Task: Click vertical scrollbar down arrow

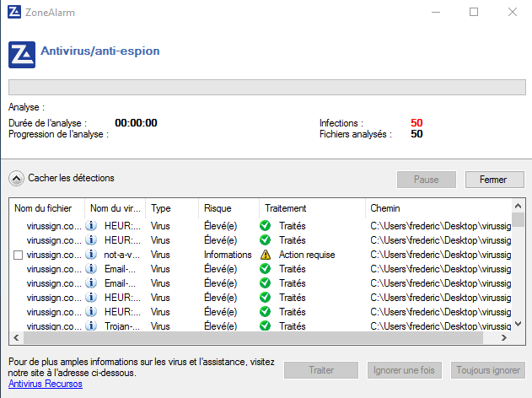Action: click(518, 324)
